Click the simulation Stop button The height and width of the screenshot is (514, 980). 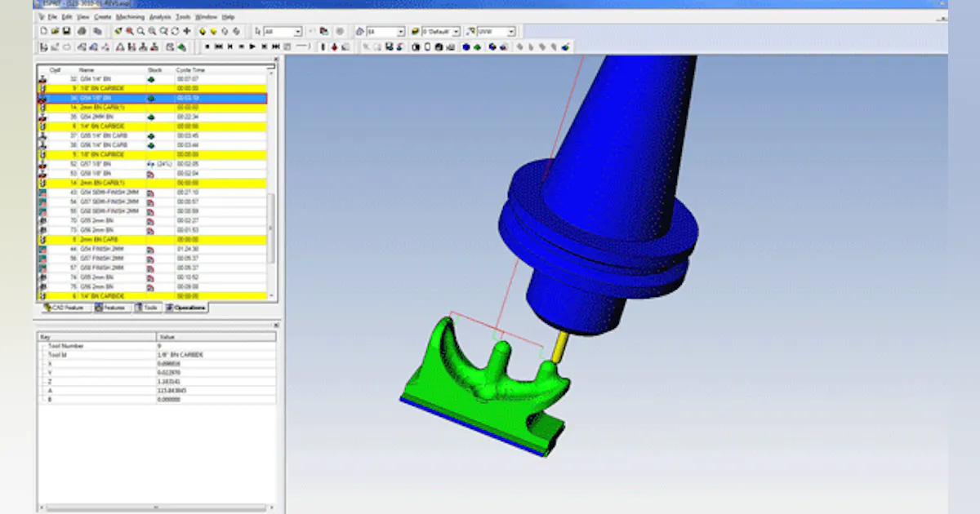coord(207,47)
